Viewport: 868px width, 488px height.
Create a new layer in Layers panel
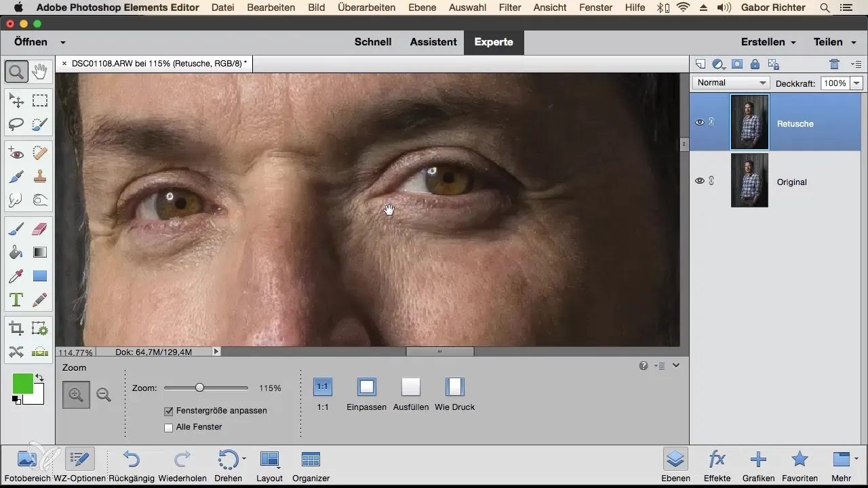701,64
